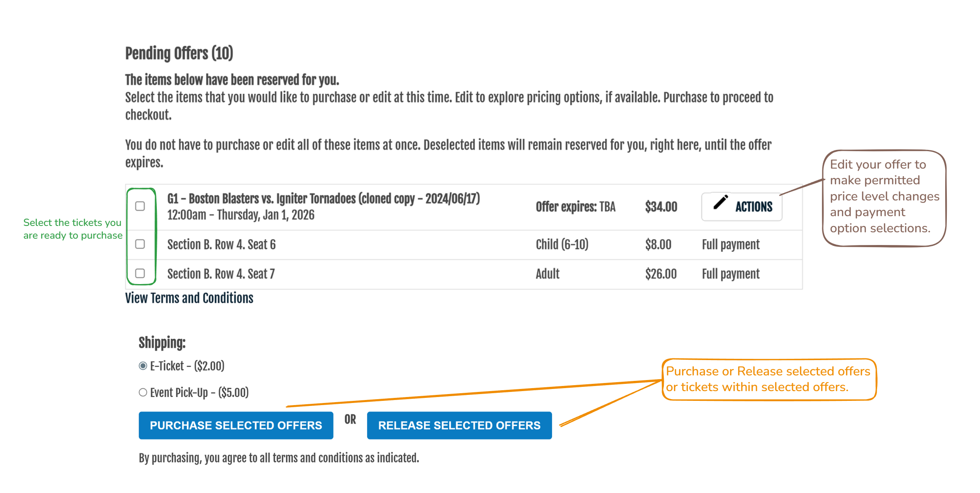Image resolution: width=980 pixels, height=493 pixels.
Task: Click the Section B Row 4 Seat 6 label
Action: 221,245
